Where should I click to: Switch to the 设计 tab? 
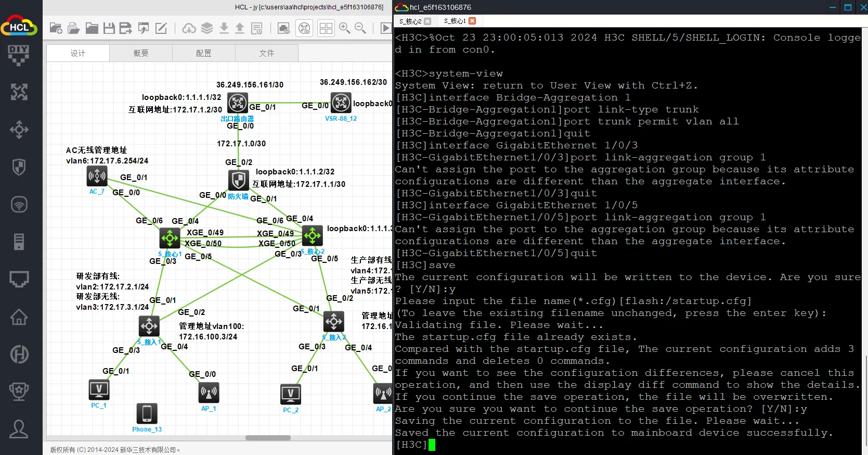pos(78,53)
